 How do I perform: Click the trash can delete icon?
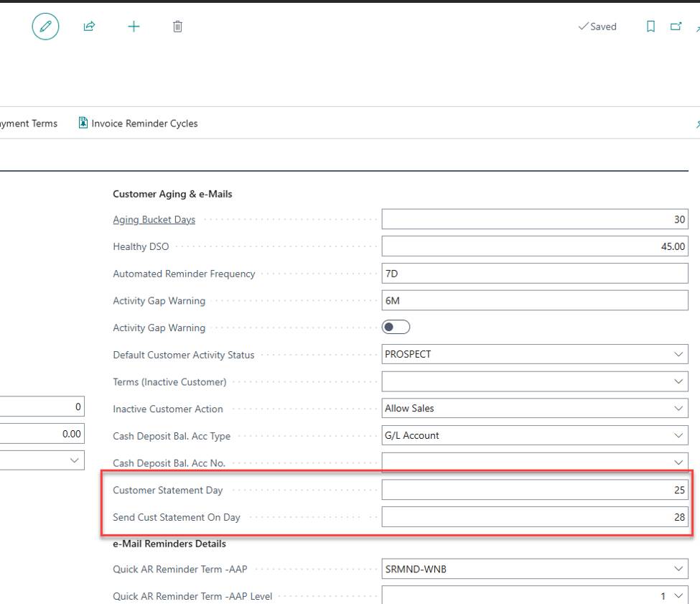point(177,27)
